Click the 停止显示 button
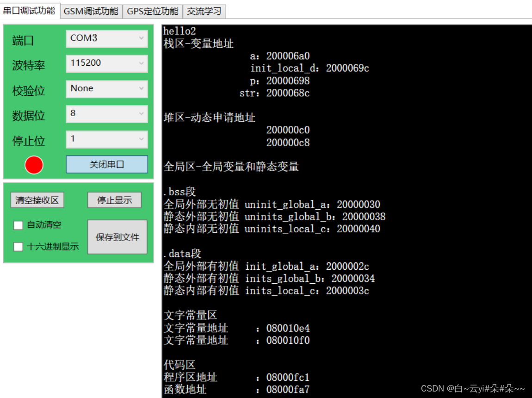Screen dimensions: 532x398 pos(114,200)
